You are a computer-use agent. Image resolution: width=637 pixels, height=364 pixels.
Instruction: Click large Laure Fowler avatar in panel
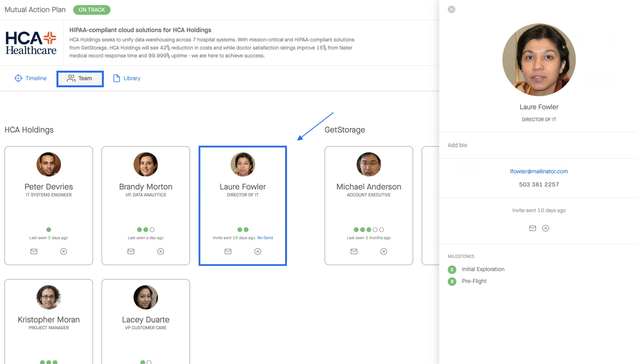[539, 60]
